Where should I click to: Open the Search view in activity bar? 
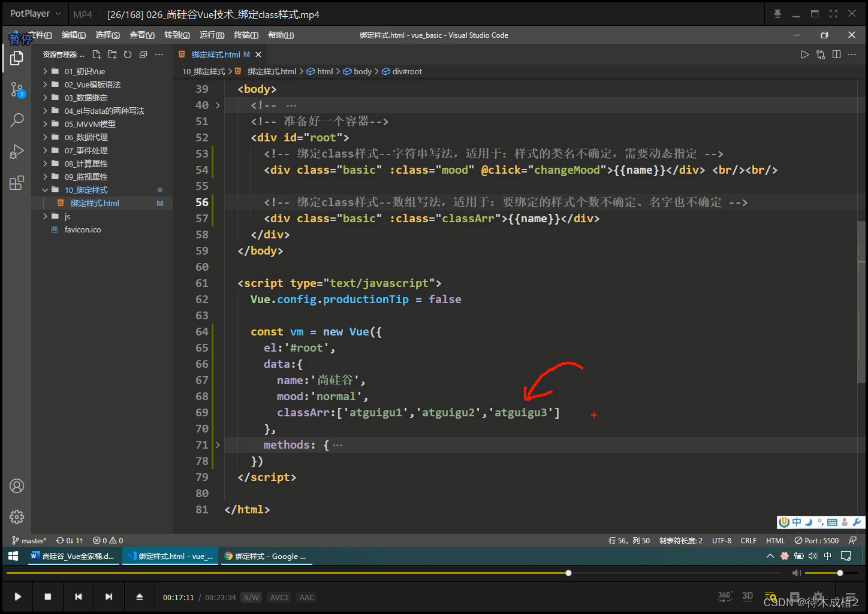[x=17, y=120]
